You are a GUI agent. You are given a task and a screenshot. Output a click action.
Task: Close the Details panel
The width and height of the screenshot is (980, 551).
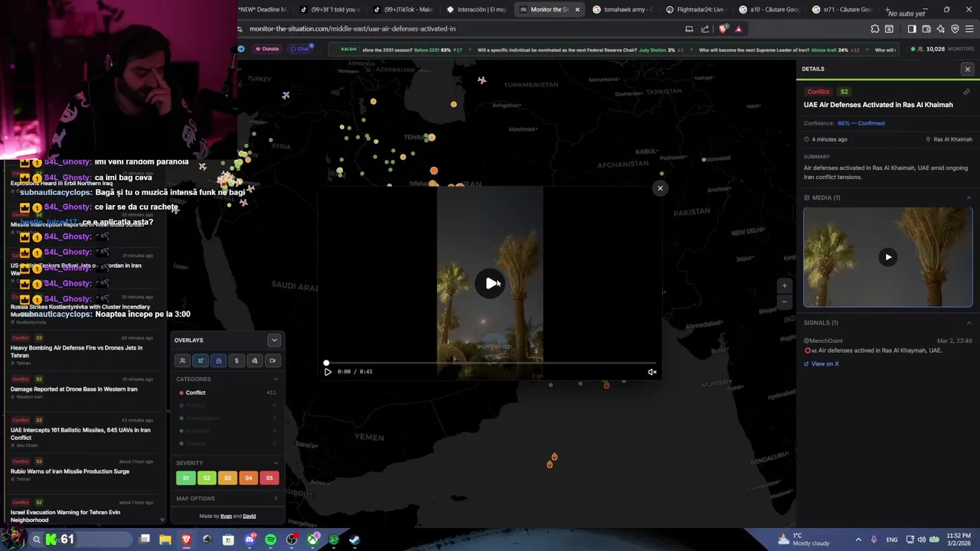(x=967, y=69)
